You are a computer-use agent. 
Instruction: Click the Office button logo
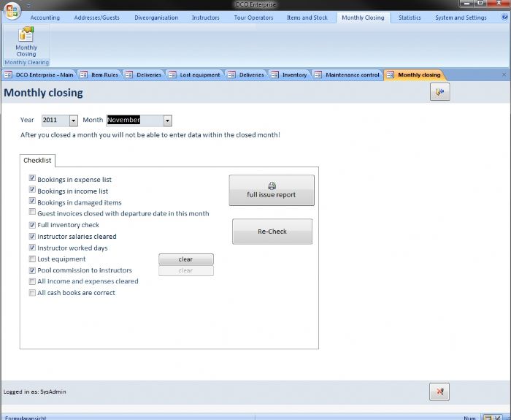coord(12,12)
